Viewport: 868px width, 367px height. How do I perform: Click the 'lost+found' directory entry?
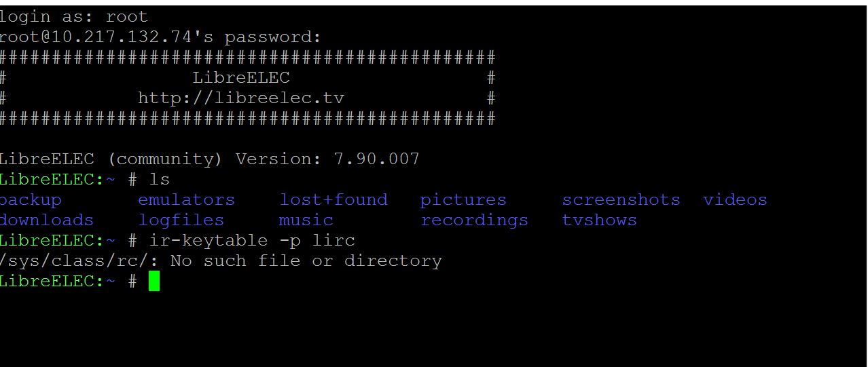tap(333, 200)
